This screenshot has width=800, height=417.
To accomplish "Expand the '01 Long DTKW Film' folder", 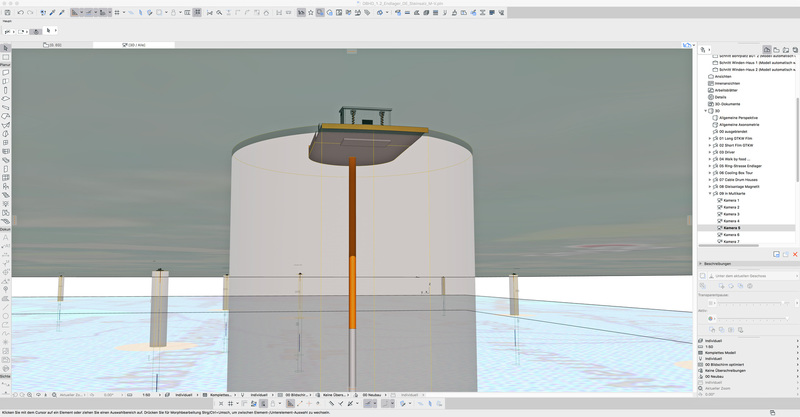I will click(x=710, y=138).
